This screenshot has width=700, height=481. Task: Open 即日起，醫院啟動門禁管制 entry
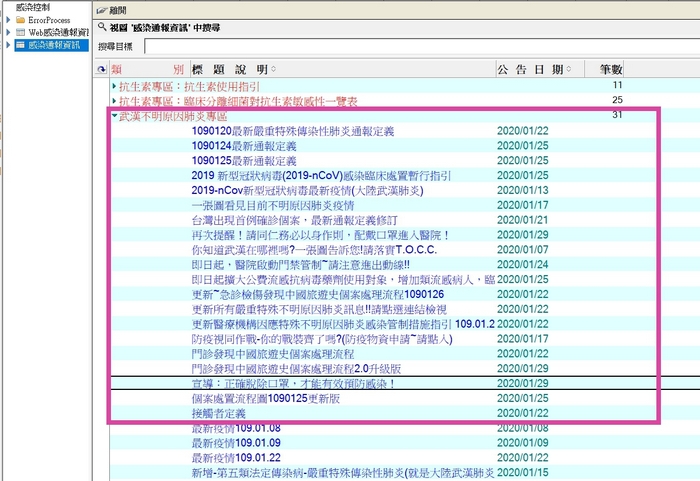coord(300,264)
